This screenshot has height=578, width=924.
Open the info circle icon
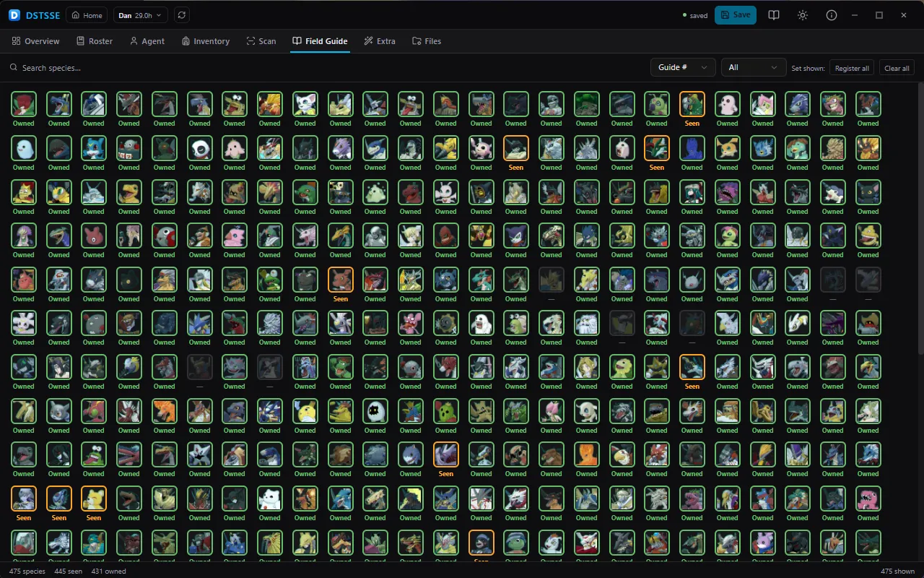point(832,15)
